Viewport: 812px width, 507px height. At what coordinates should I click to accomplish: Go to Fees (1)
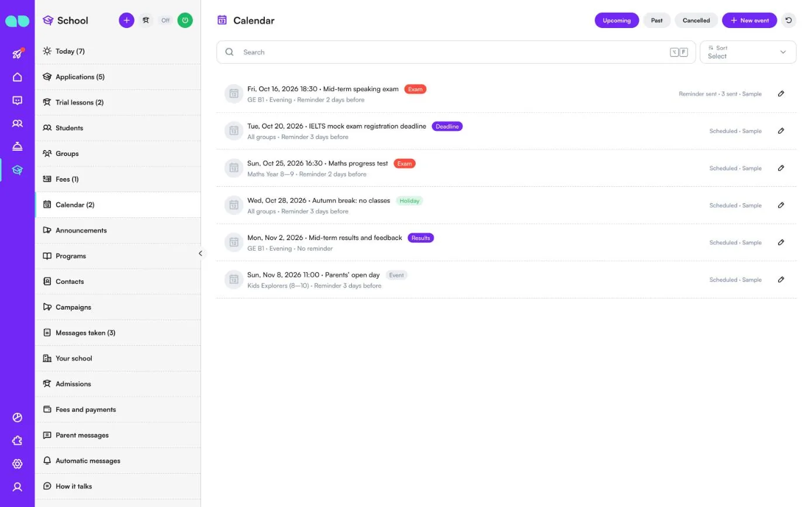pos(118,179)
